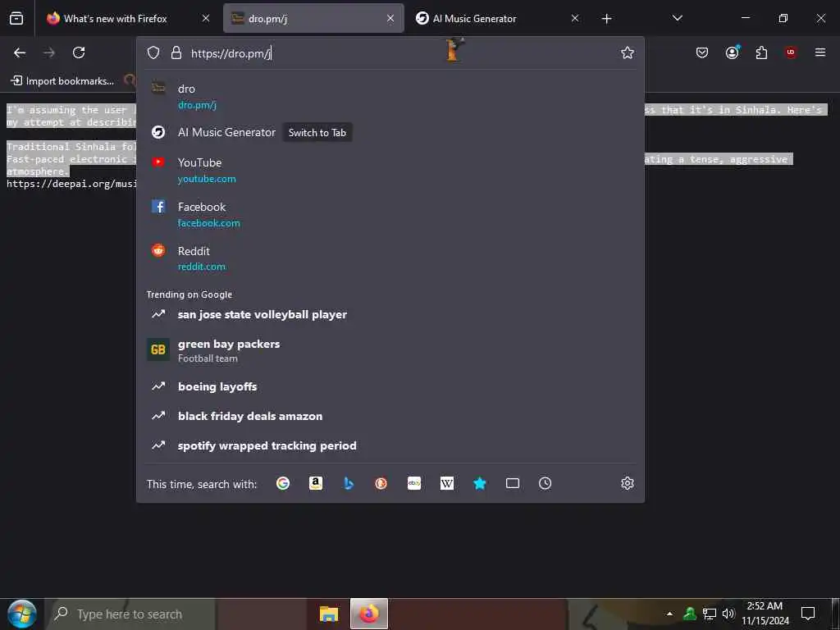Reload the current page

coord(79,52)
